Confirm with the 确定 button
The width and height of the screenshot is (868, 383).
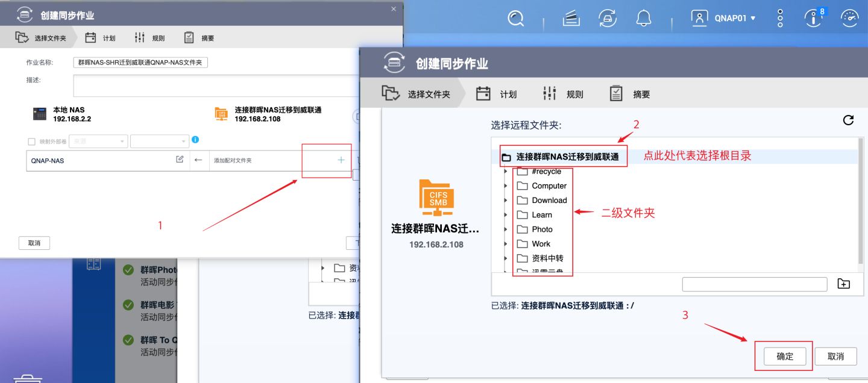tap(785, 357)
